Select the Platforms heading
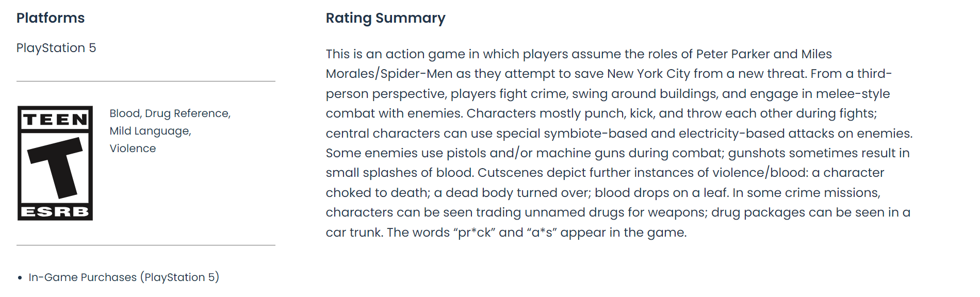Viewport: 980px width, 297px height. [51, 18]
